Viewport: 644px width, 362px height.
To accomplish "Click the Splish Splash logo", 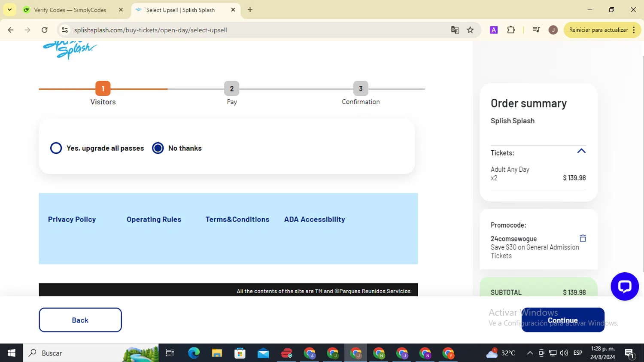I will point(70,50).
